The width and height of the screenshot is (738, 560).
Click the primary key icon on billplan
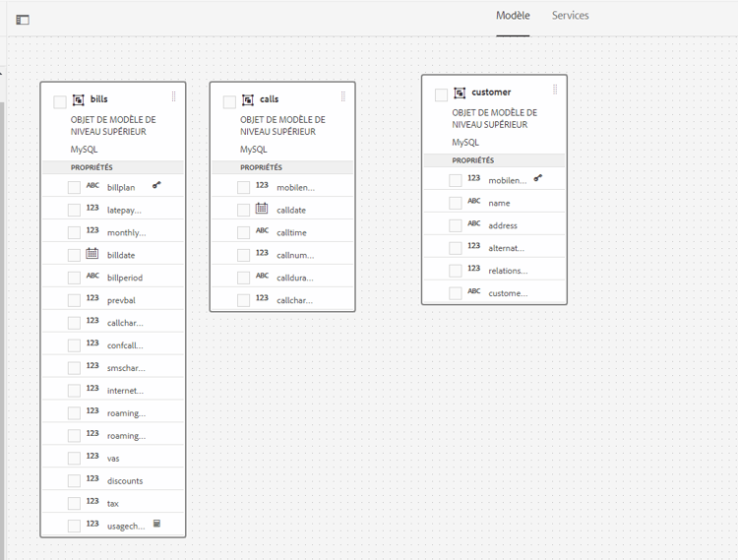pos(156,185)
